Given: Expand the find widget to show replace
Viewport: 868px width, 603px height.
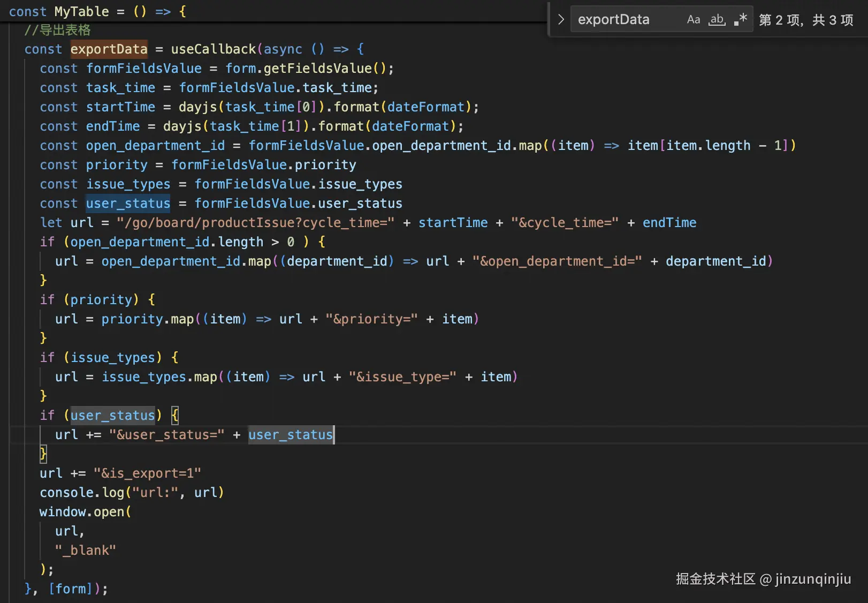Looking at the screenshot, I should click(560, 20).
